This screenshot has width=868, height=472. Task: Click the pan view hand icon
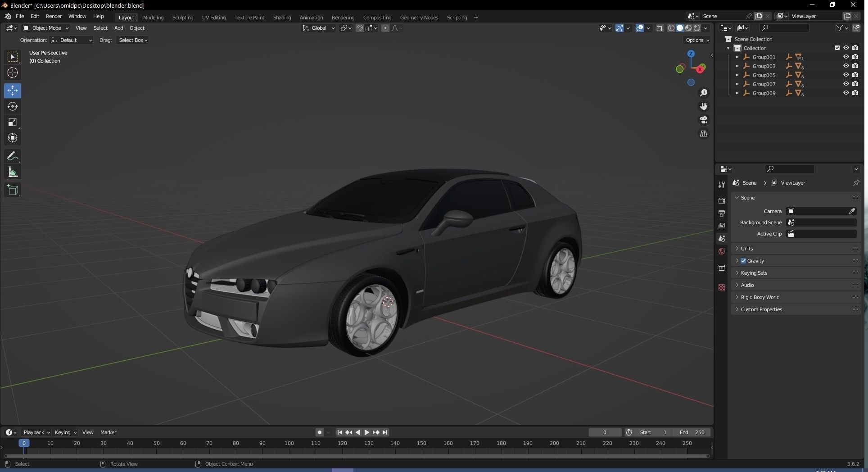[703, 106]
